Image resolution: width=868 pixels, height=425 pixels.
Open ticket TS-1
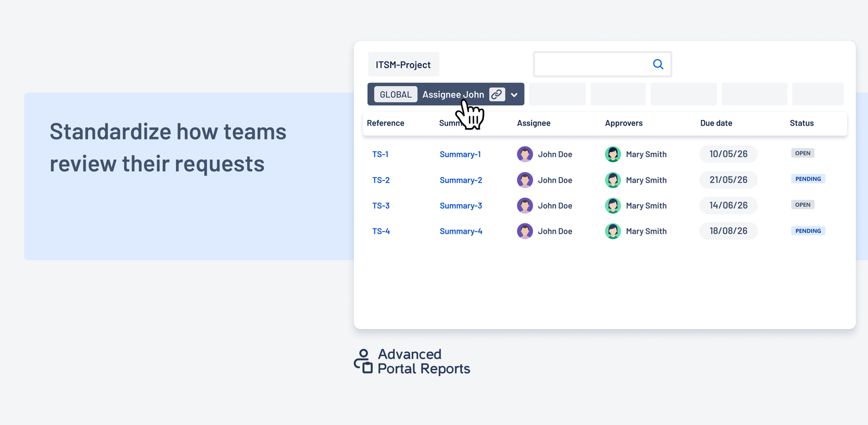(x=380, y=154)
